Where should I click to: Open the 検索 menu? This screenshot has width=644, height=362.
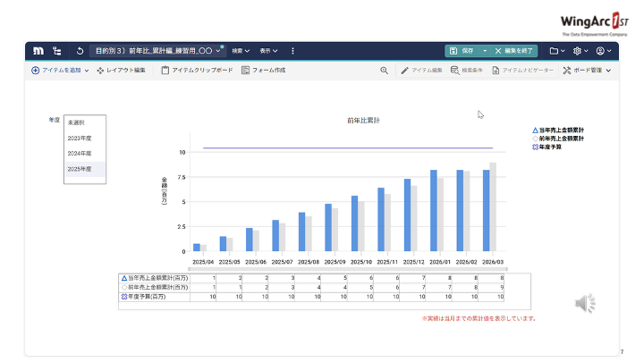pos(240,51)
